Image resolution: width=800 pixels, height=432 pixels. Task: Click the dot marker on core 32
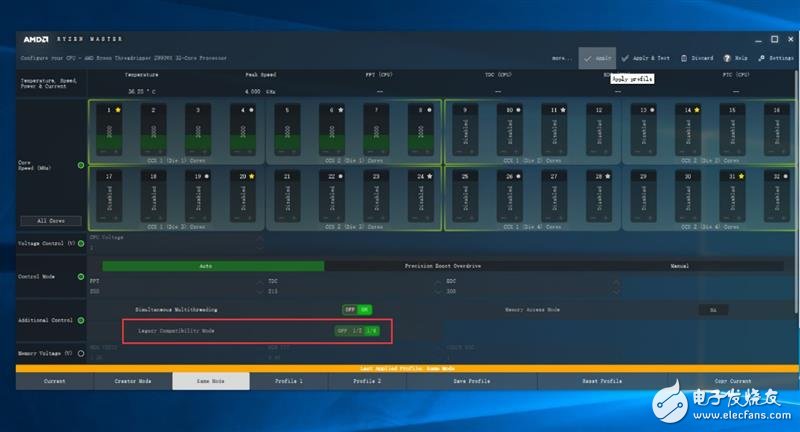786,176
